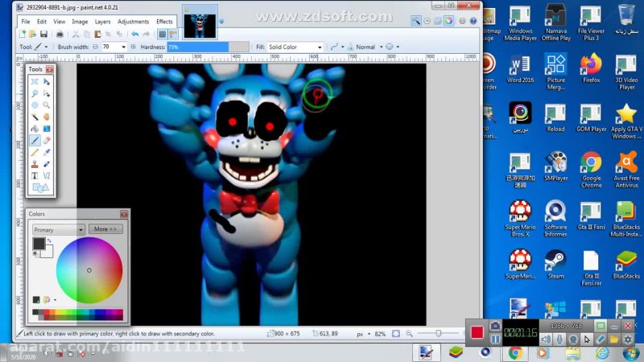Open the Effects menu
The image size is (644, 362).
pyautogui.click(x=164, y=22)
